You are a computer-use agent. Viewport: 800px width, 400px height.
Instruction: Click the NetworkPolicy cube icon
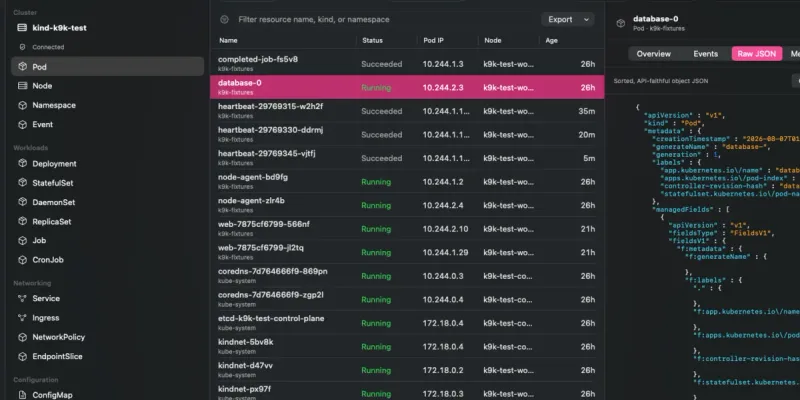pos(22,337)
